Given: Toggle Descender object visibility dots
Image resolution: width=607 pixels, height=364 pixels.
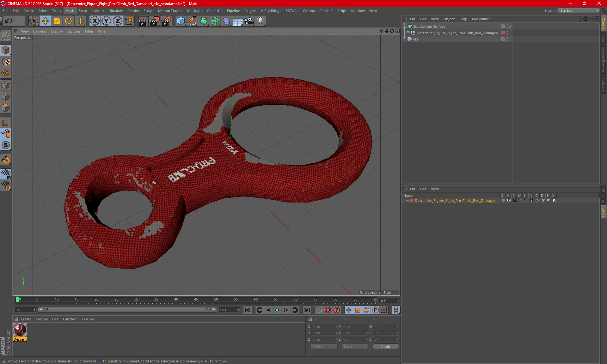Looking at the screenshot, I should pyautogui.click(x=507, y=33).
